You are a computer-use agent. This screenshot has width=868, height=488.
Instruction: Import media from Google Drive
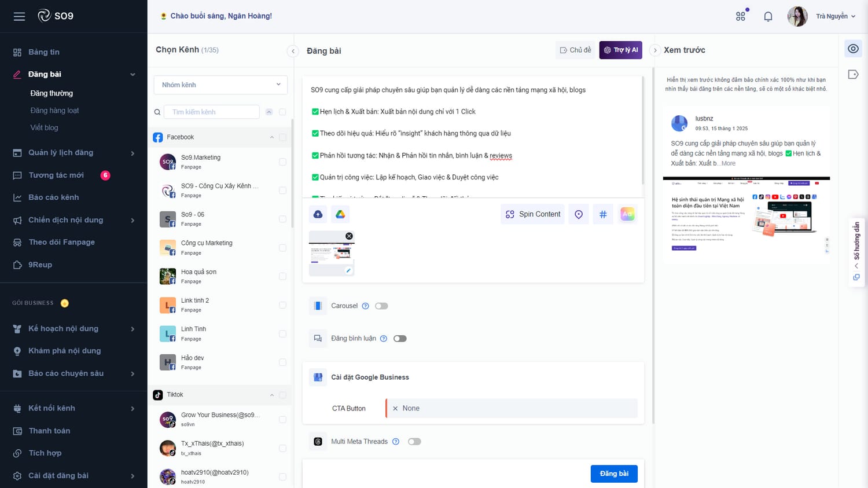340,214
